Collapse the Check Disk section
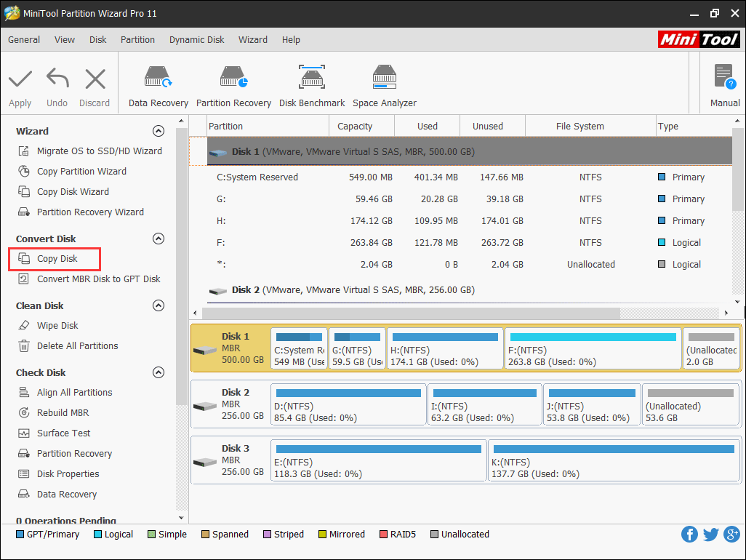The height and width of the screenshot is (560, 746). [x=158, y=373]
